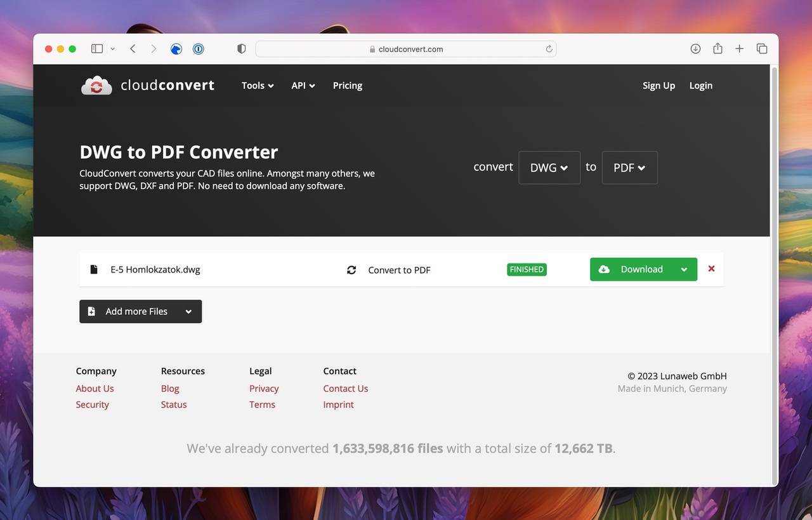
Task: Click the © 2023 Lunaweb GmbH text
Action: click(678, 376)
